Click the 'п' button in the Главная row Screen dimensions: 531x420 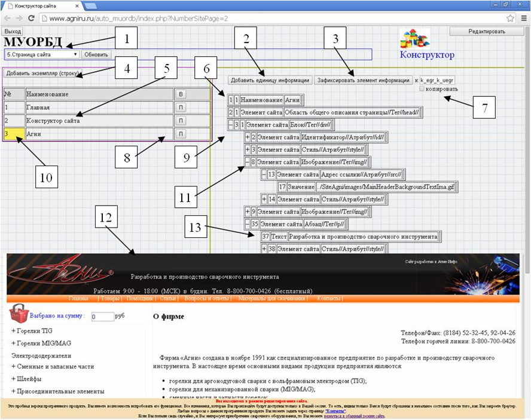(181, 108)
